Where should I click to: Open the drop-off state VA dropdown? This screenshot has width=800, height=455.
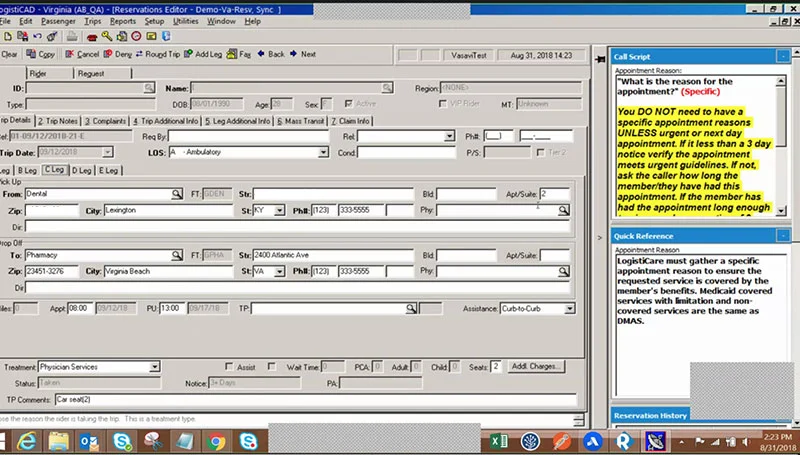(279, 271)
